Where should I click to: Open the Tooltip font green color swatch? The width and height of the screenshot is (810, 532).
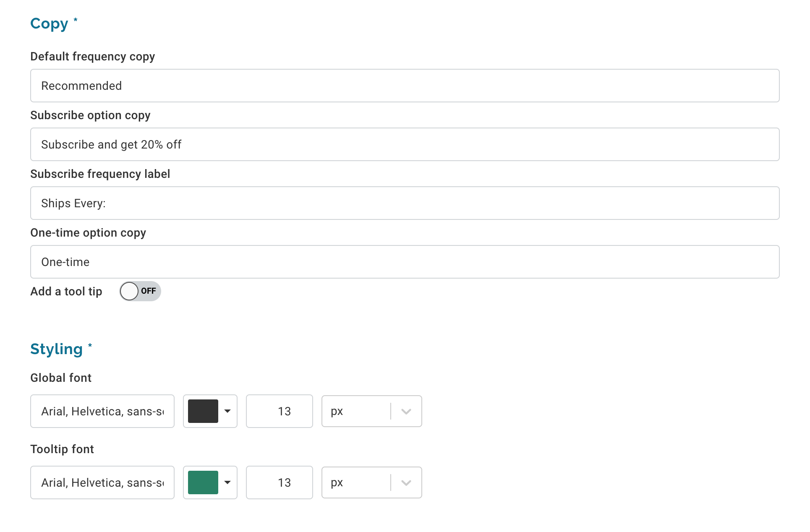[203, 482]
